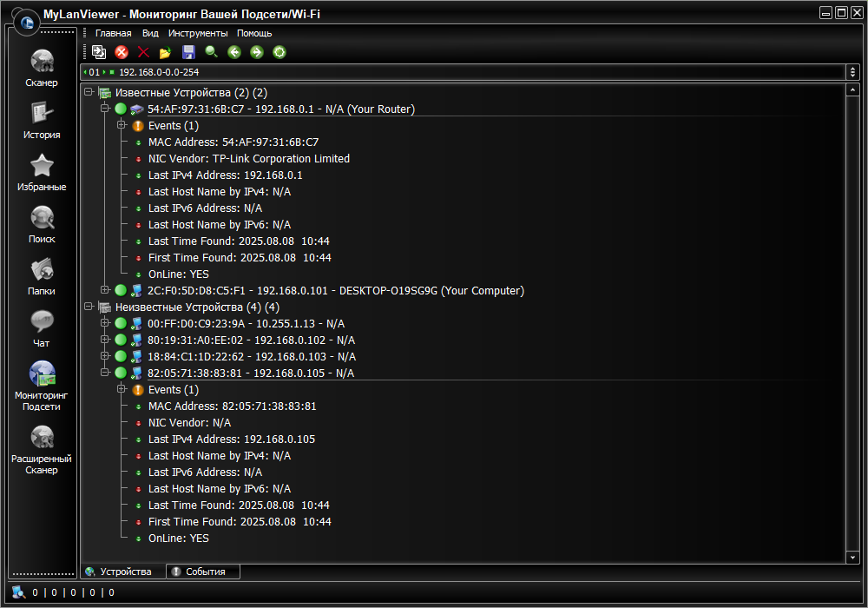The height and width of the screenshot is (608, 868).
Task: Open Расширенный Сканер in the sidebar
Action: click(42, 450)
